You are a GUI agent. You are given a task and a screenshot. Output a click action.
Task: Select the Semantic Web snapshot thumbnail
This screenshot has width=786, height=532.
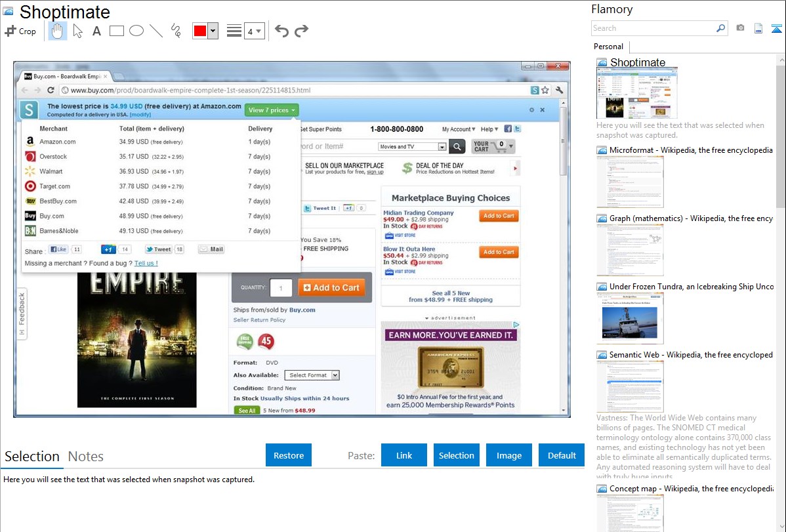pyautogui.click(x=630, y=386)
